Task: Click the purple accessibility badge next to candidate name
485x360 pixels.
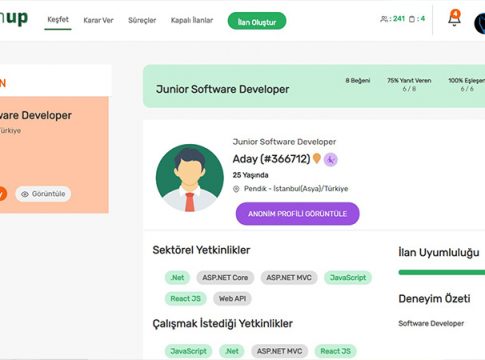Action: click(331, 159)
